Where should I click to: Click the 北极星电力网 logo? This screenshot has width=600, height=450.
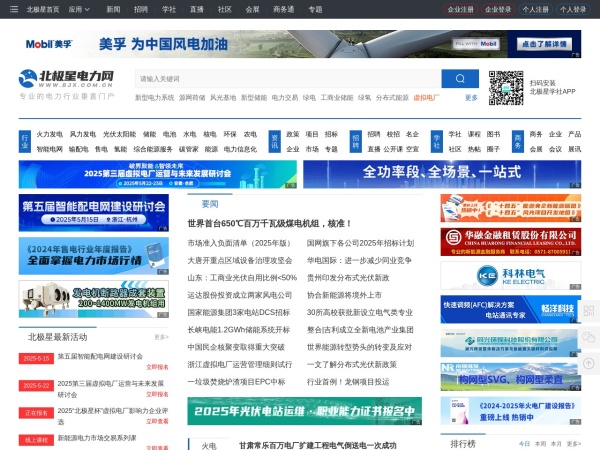pyautogui.click(x=67, y=84)
